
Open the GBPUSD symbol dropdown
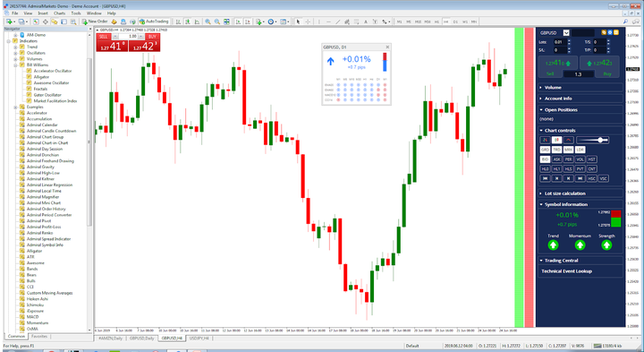click(566, 33)
